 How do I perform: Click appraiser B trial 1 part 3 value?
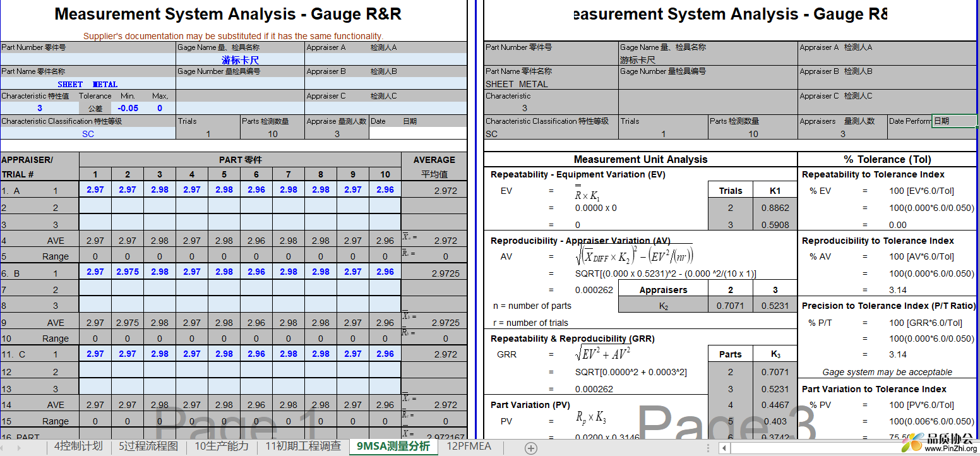click(x=160, y=272)
